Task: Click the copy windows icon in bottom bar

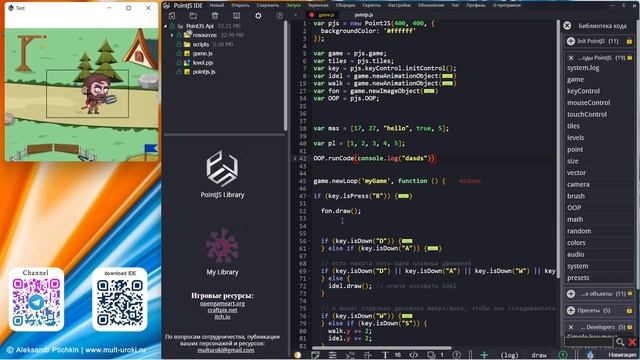Action: coord(431,355)
